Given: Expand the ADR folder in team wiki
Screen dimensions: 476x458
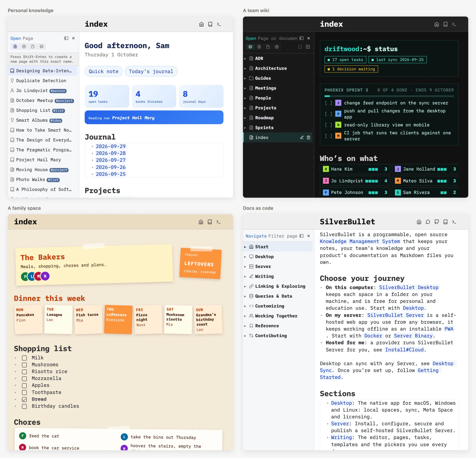Looking at the screenshot, I should tap(245, 58).
